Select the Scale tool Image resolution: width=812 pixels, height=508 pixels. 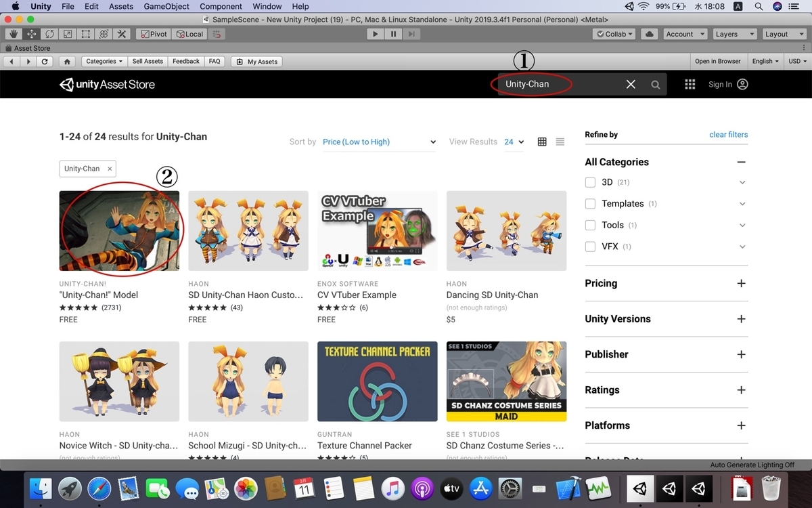click(68, 34)
